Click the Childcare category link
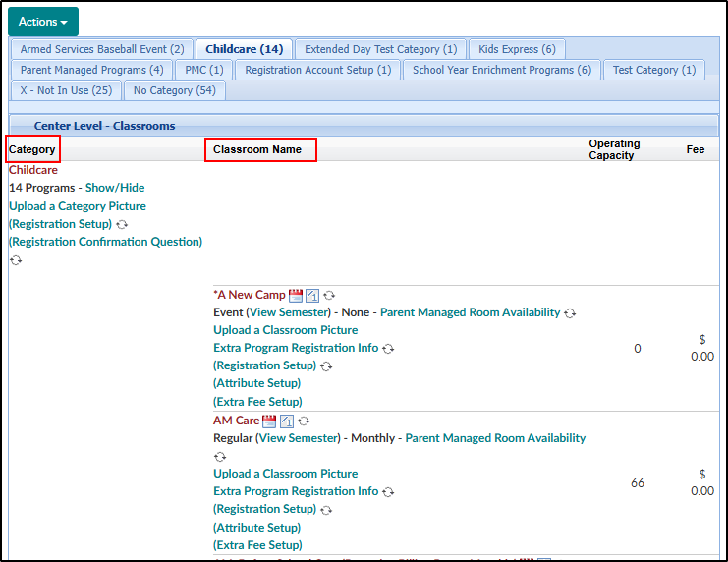Image resolution: width=728 pixels, height=562 pixels. (x=33, y=170)
